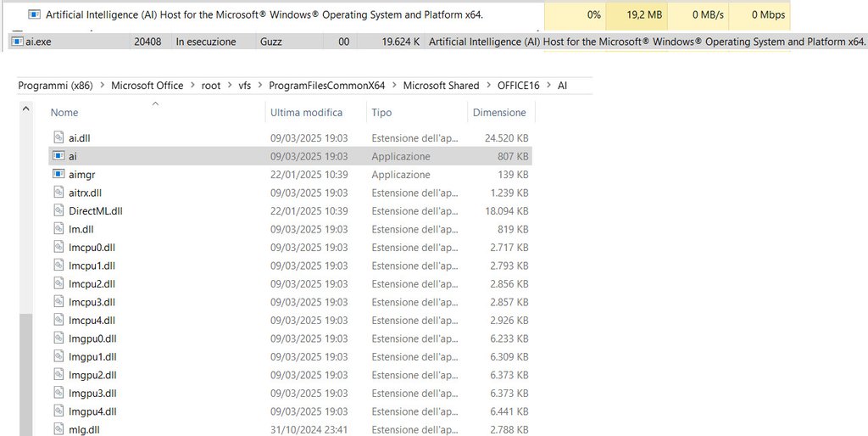
Task: Click the AI breadcrumb segment
Action: point(563,86)
